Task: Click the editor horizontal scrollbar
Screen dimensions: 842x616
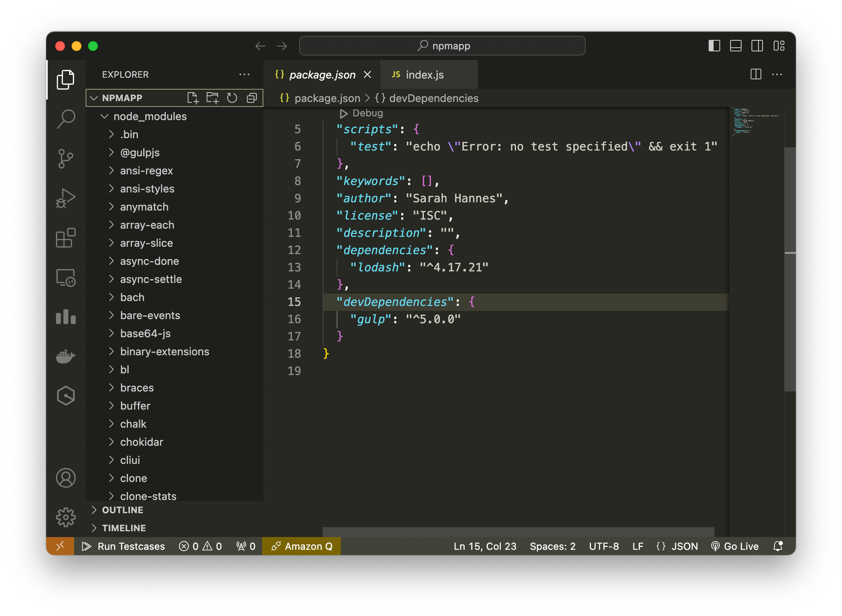Action: (519, 532)
